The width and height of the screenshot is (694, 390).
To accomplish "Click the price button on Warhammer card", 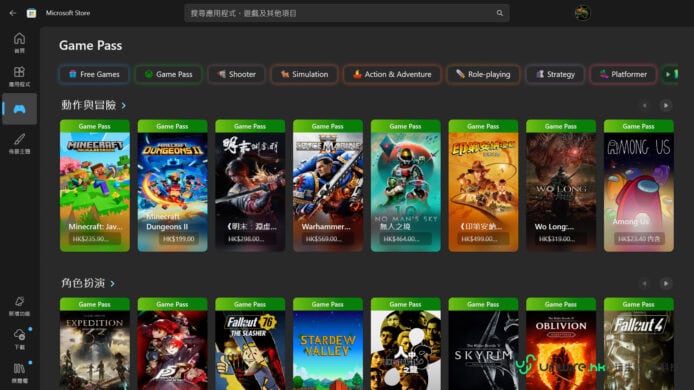I will [x=327, y=239].
